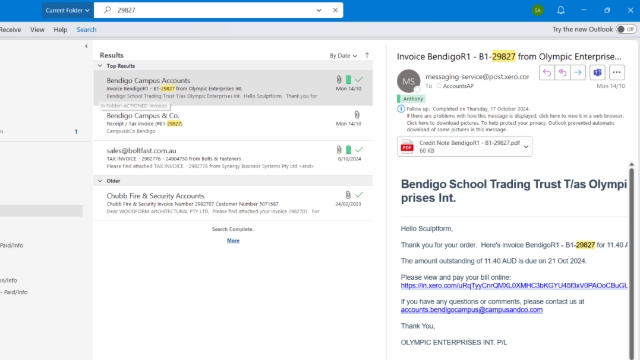Viewport: 640px width, 360px height.
Task: Expand the search options chevron
Action: (x=319, y=10)
